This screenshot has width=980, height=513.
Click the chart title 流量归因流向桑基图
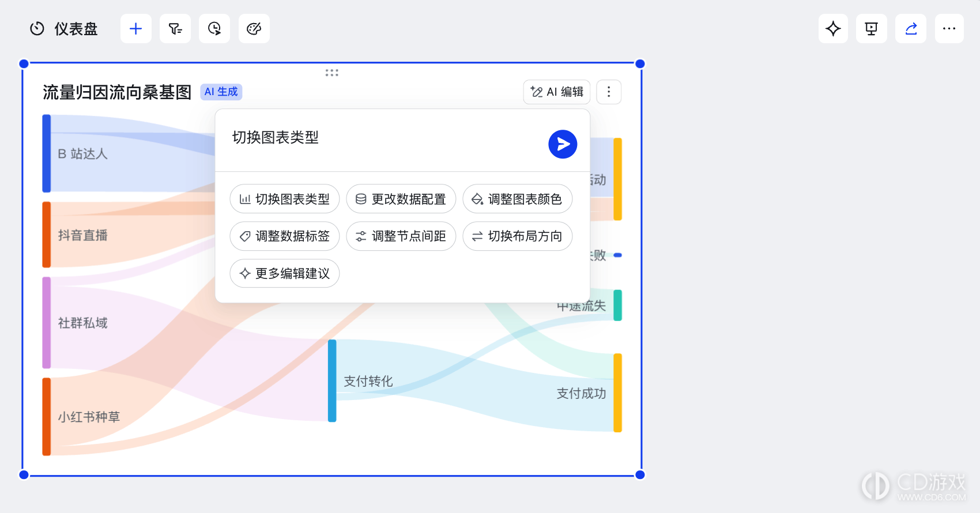click(x=117, y=92)
